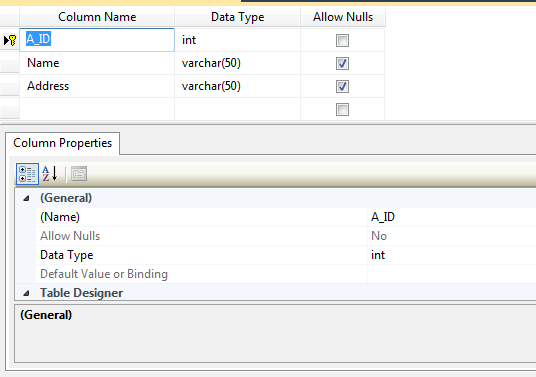The height and width of the screenshot is (377, 536).
Task: Switch to Alphabetical sort icon
Action: tap(50, 174)
